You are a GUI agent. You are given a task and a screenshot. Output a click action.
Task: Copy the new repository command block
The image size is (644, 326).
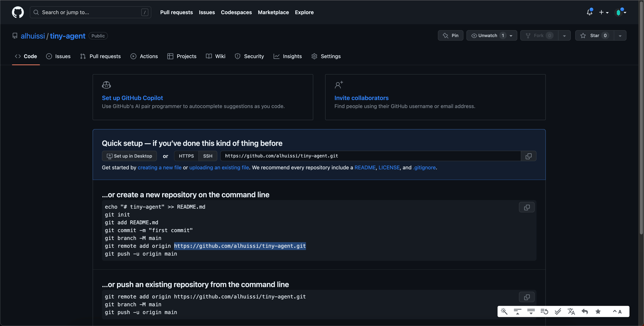tap(527, 208)
